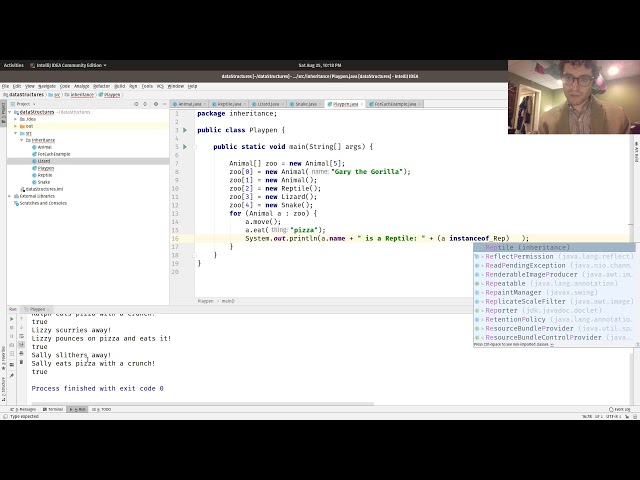
Task: Select Scratches and Consoles node
Action: (43, 203)
